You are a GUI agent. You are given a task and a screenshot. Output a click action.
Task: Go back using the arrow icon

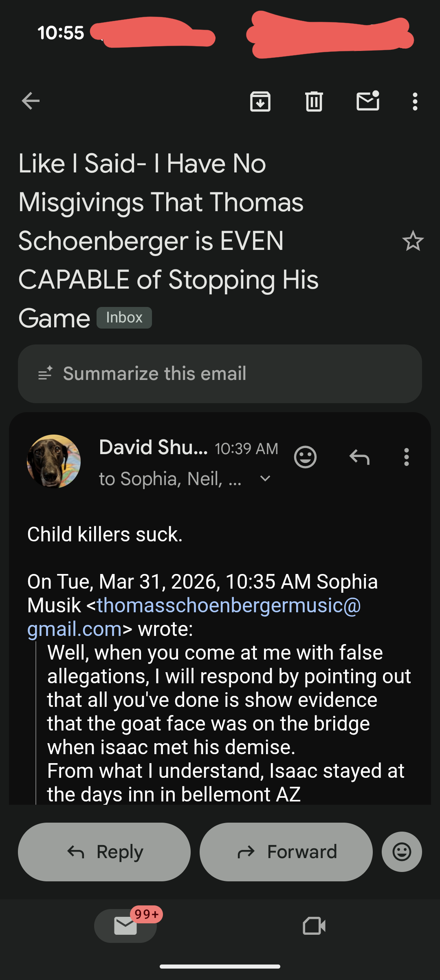[31, 101]
